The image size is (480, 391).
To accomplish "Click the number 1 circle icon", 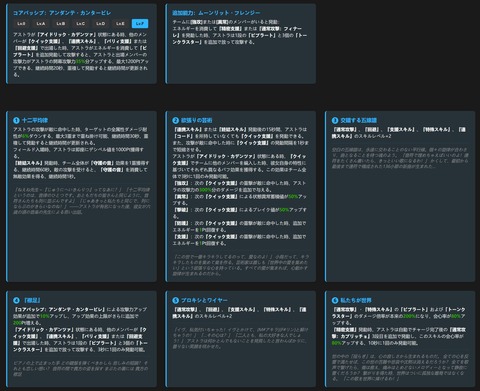I will tap(16, 120).
